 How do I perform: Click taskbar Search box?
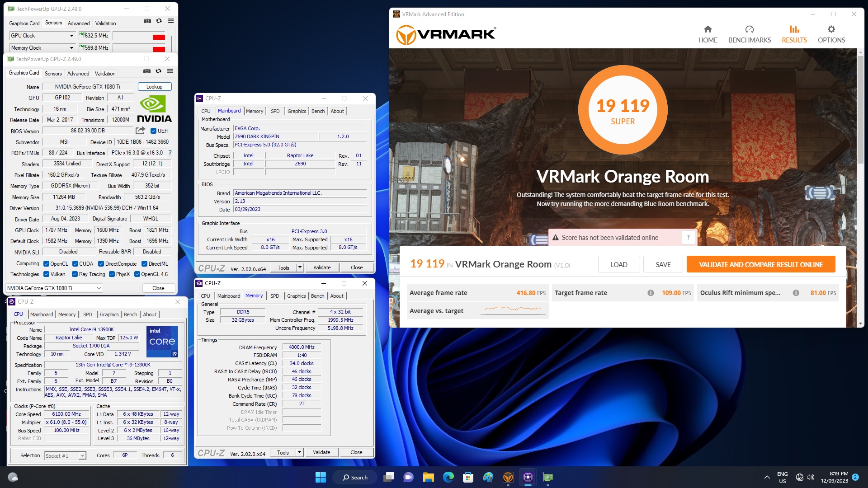[x=356, y=477]
